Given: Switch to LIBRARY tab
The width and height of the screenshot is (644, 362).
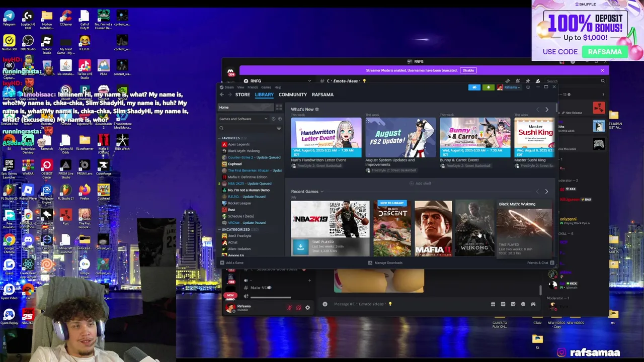Looking at the screenshot, I should click(x=264, y=95).
